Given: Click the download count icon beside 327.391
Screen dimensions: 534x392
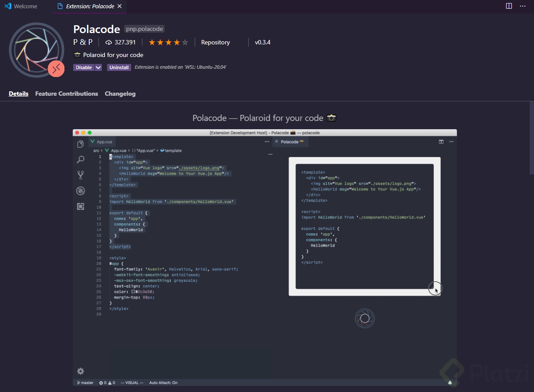Looking at the screenshot, I should coord(108,42).
